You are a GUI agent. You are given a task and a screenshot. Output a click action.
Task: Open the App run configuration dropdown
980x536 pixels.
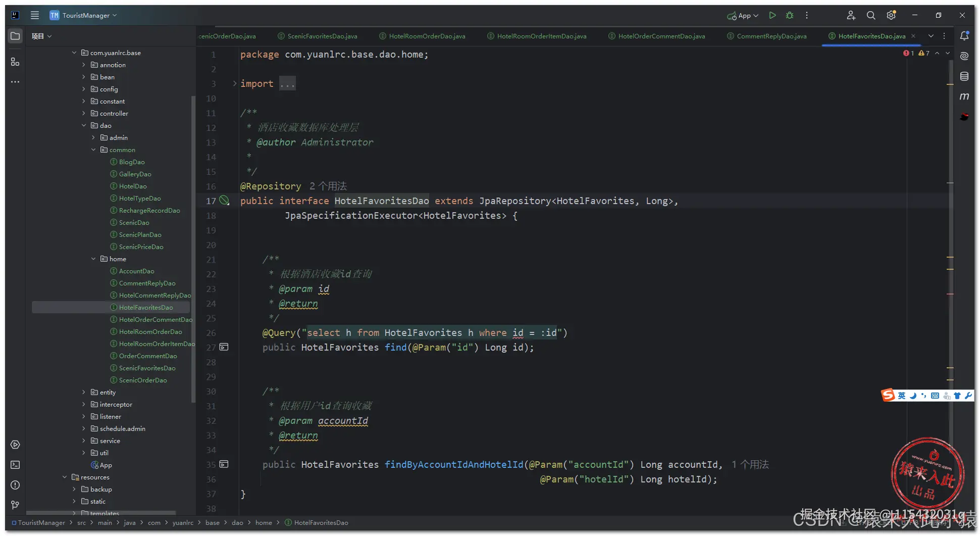743,16
